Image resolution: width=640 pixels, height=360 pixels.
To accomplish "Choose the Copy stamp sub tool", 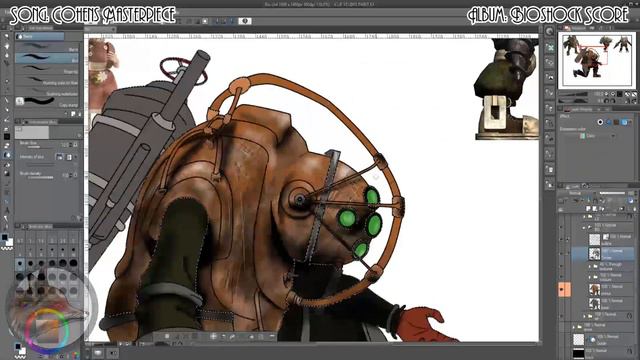I will [x=47, y=102].
